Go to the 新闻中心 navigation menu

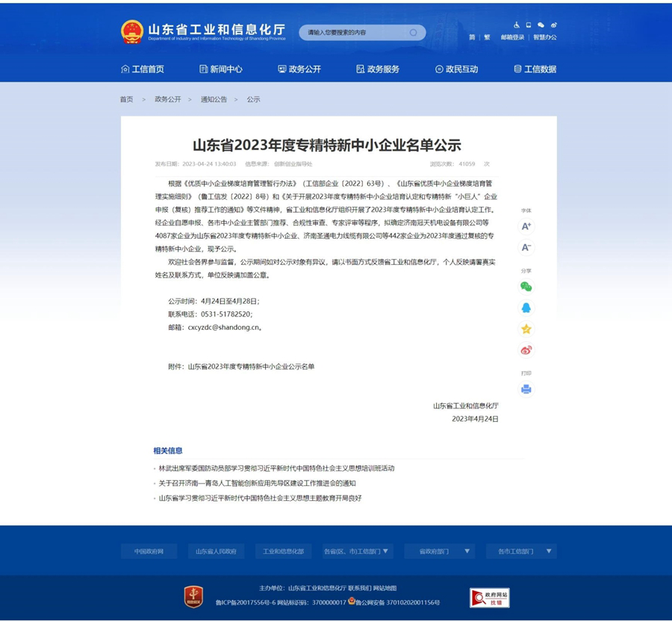click(x=221, y=69)
